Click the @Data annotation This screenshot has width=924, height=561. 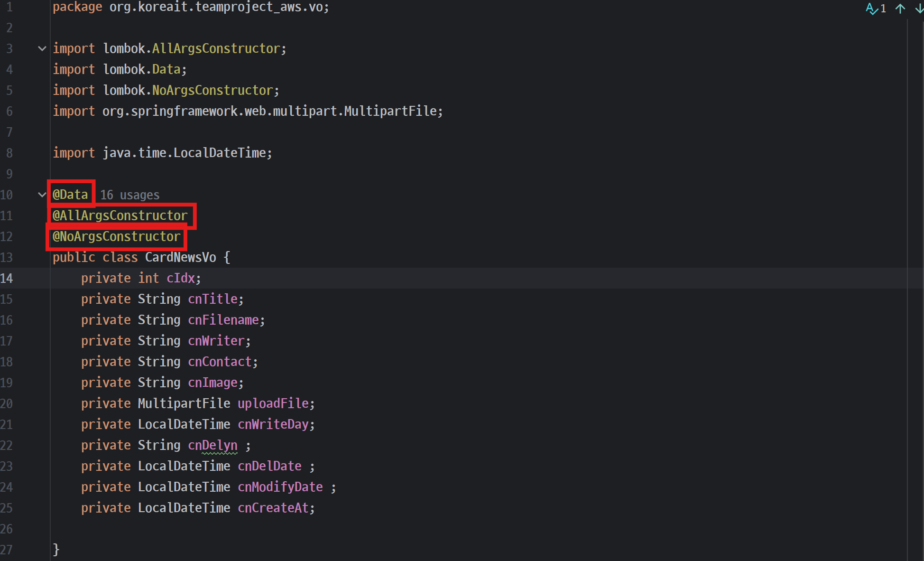coord(70,195)
